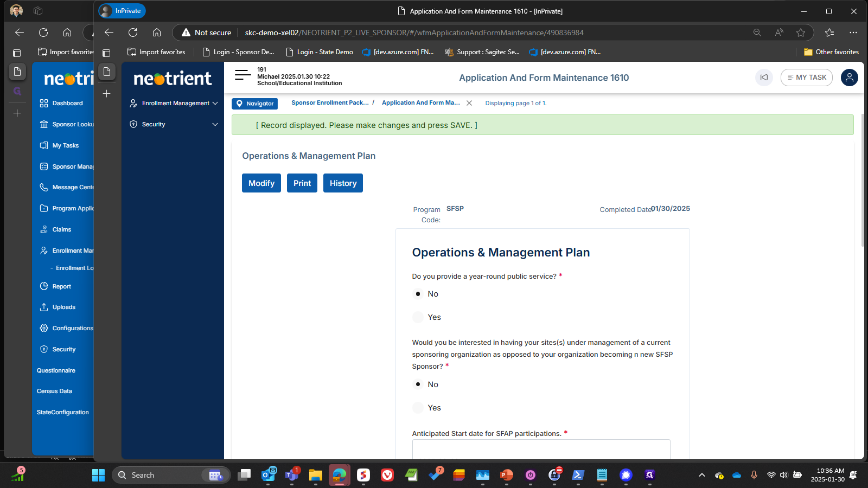
Task: Open PowerPoint from the taskbar
Action: coord(506,475)
